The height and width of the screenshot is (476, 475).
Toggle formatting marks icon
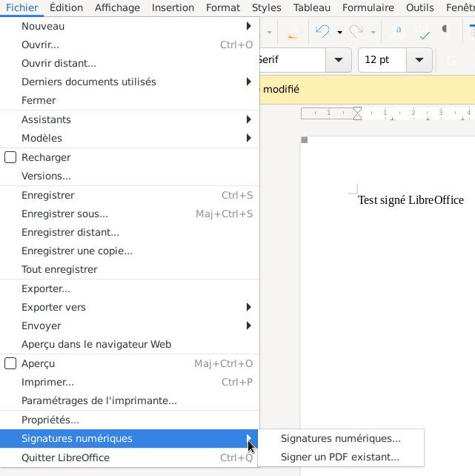tap(445, 31)
